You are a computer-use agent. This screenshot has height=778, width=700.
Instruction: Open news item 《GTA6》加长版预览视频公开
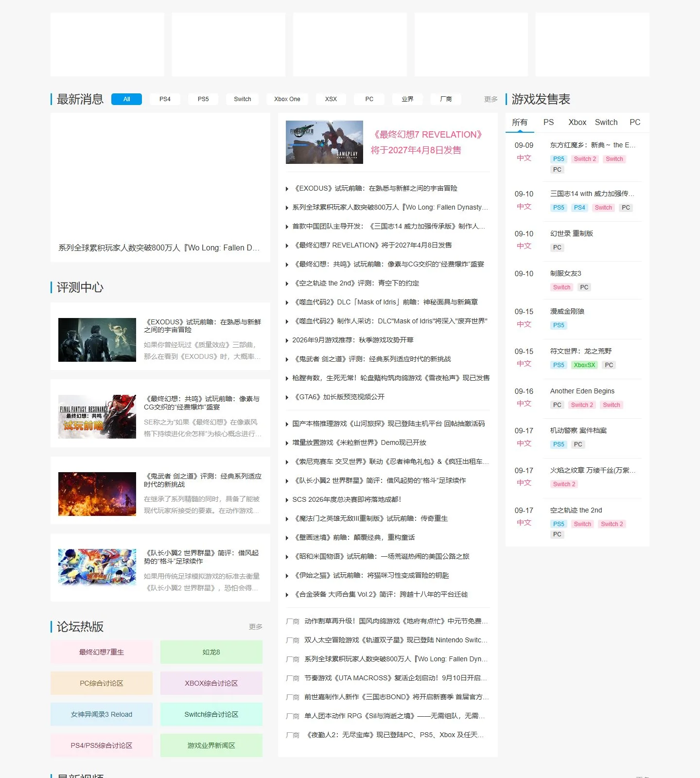pyautogui.click(x=339, y=397)
